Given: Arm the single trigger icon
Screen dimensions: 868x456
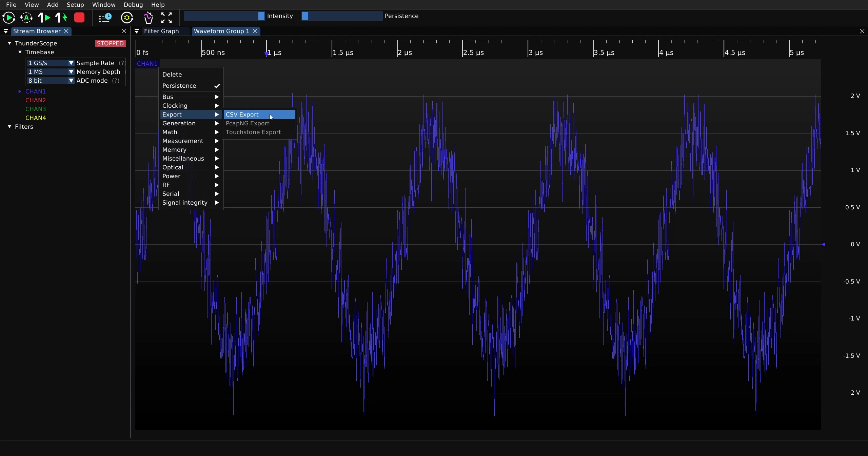Looking at the screenshot, I should 44,18.
